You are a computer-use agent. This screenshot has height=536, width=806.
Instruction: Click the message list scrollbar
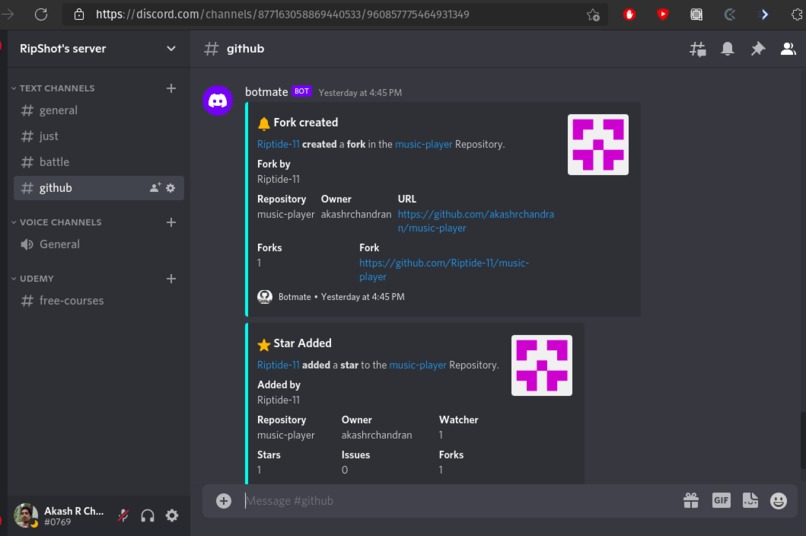(x=802, y=439)
